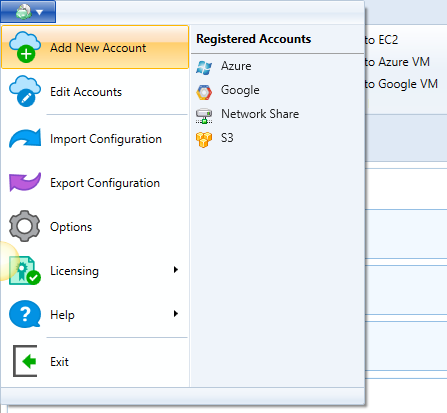Click the Azure VM button in ribbon
The width and height of the screenshot is (447, 413).
click(x=397, y=62)
